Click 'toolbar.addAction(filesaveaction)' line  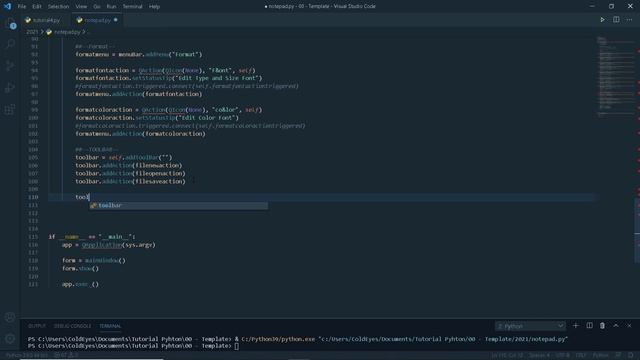pyautogui.click(x=130, y=181)
